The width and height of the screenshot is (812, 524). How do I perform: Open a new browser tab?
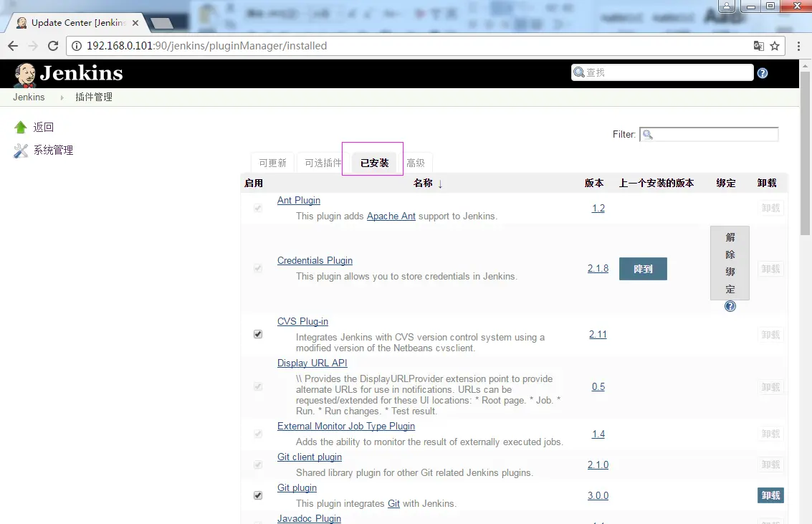pos(162,23)
